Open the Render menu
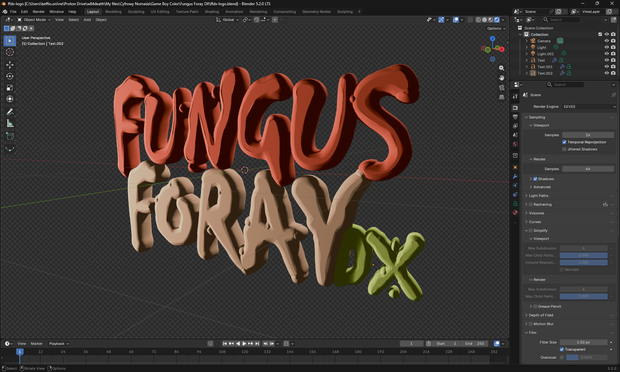Screen dimensions: 620x372 (38, 11)
